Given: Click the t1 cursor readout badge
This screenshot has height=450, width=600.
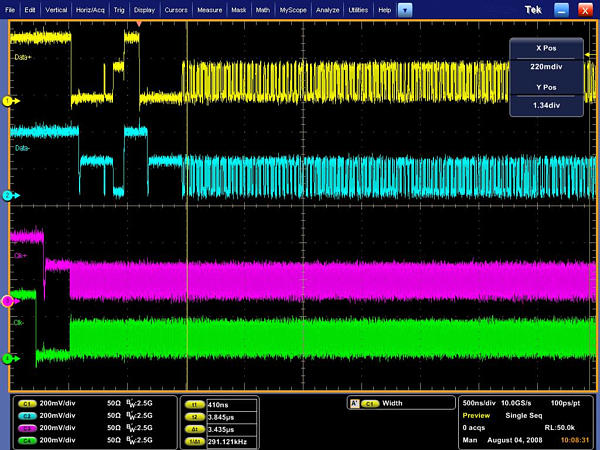Looking at the screenshot, I should click(195, 404).
